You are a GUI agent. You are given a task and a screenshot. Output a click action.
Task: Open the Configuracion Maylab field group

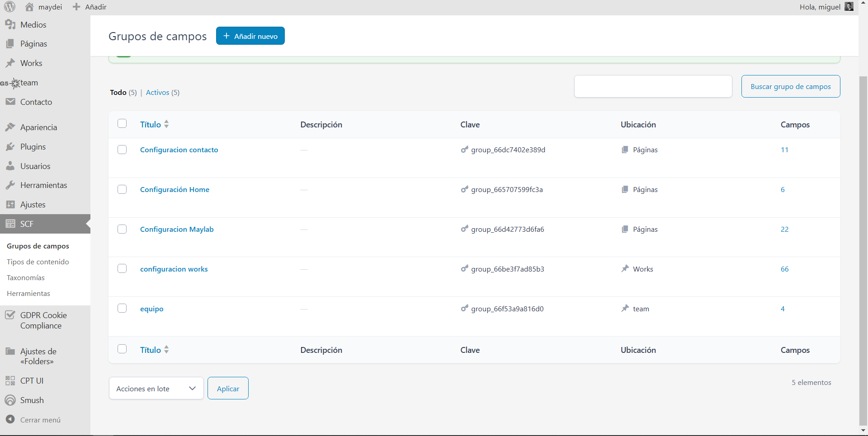click(177, 230)
